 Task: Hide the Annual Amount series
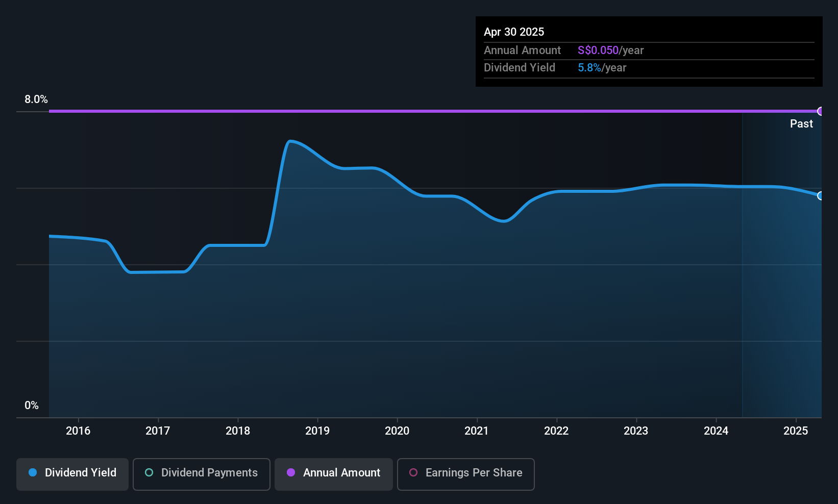[x=334, y=474]
